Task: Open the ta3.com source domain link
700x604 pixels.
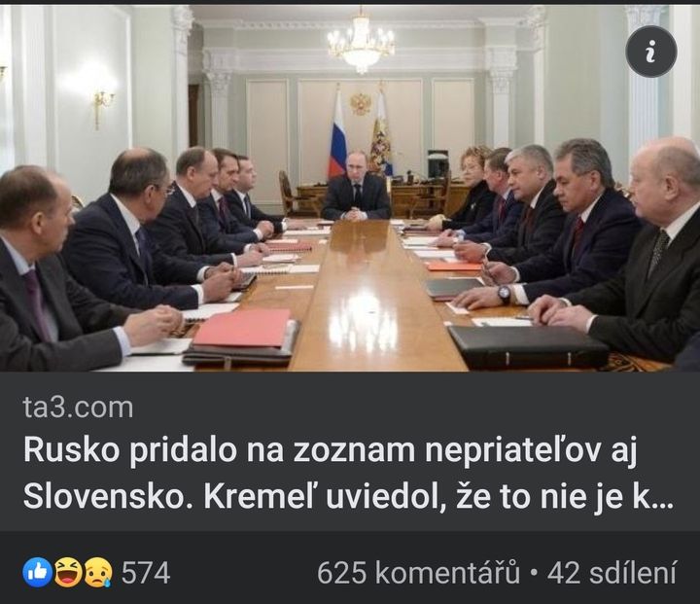Action: pyautogui.click(x=78, y=408)
